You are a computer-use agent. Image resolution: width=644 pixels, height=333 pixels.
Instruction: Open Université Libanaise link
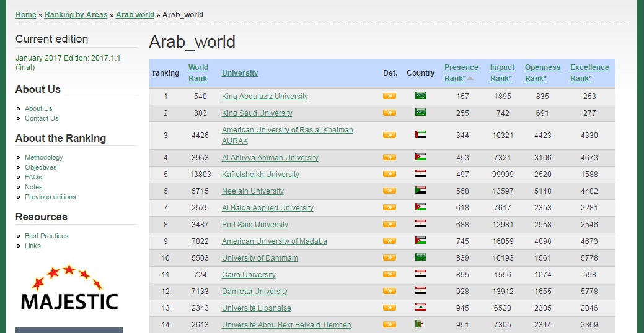pyautogui.click(x=256, y=308)
